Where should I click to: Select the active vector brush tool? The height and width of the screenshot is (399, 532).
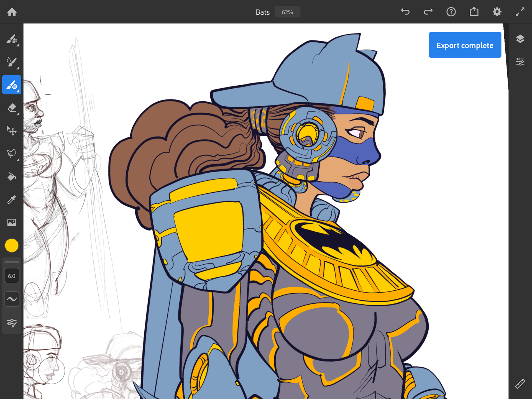[x=12, y=85]
